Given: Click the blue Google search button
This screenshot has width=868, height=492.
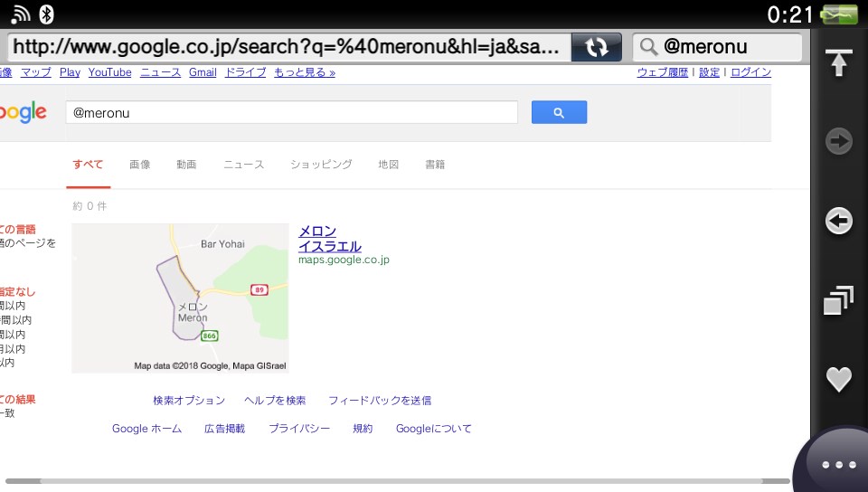Looking at the screenshot, I should [559, 112].
